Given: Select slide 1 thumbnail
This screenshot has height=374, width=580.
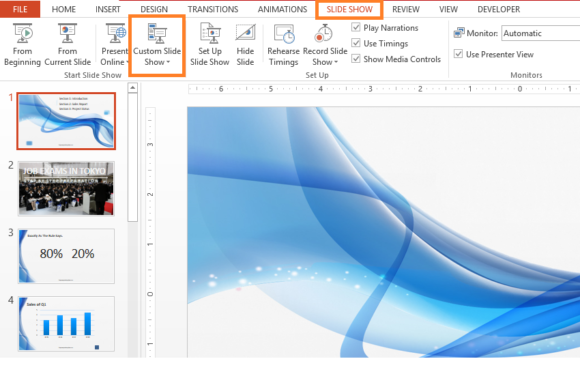Looking at the screenshot, I should pos(66,121).
